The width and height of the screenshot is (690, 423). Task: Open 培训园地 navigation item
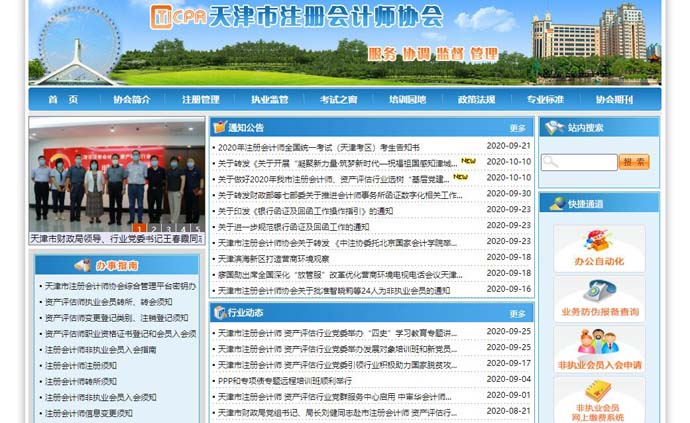point(407,99)
